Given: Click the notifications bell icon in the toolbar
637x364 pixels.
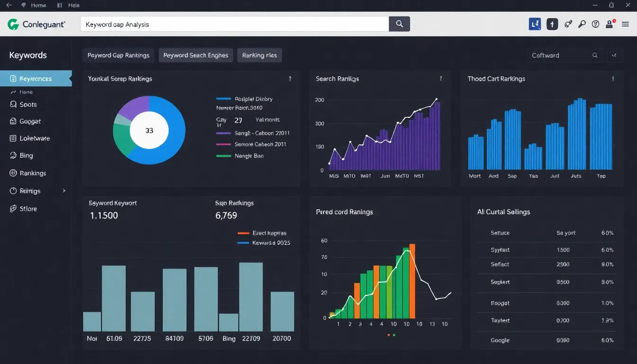Looking at the screenshot, I should pos(595,24).
